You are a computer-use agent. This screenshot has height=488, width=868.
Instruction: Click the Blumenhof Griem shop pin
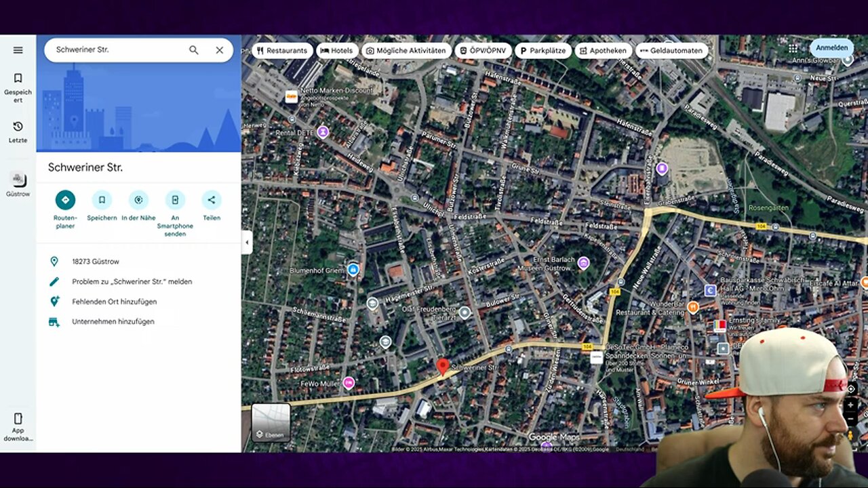coord(353,270)
